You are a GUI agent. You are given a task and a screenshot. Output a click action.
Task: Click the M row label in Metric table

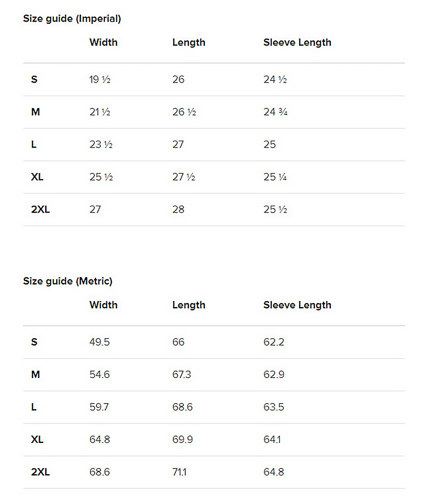[36, 375]
